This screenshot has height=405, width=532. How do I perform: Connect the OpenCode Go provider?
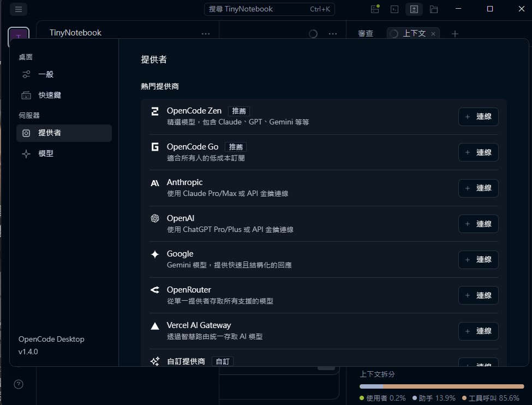pyautogui.click(x=478, y=152)
